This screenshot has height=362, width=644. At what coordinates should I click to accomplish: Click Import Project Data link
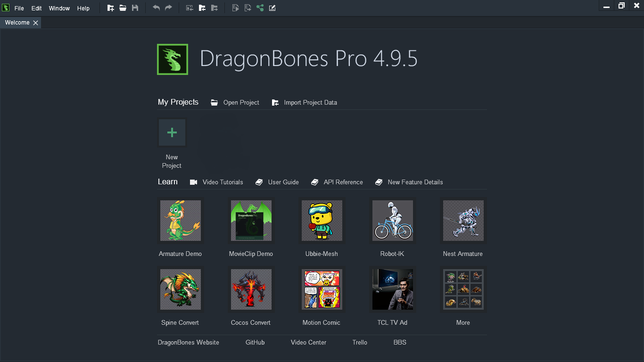[x=311, y=102]
